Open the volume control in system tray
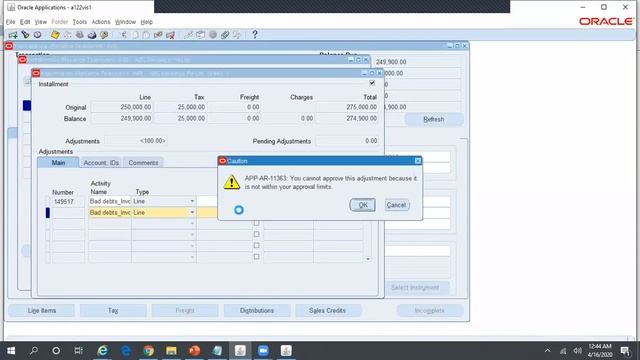640x360 pixels. (577, 351)
